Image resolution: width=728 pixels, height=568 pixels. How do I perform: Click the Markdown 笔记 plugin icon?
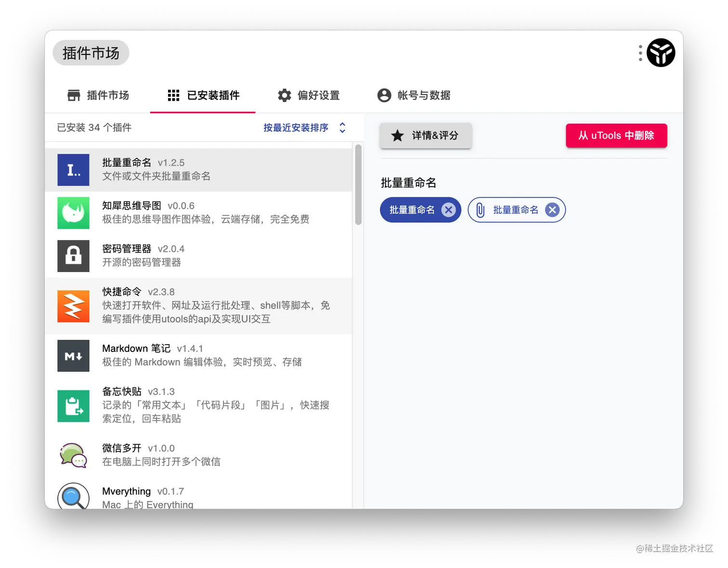73,356
